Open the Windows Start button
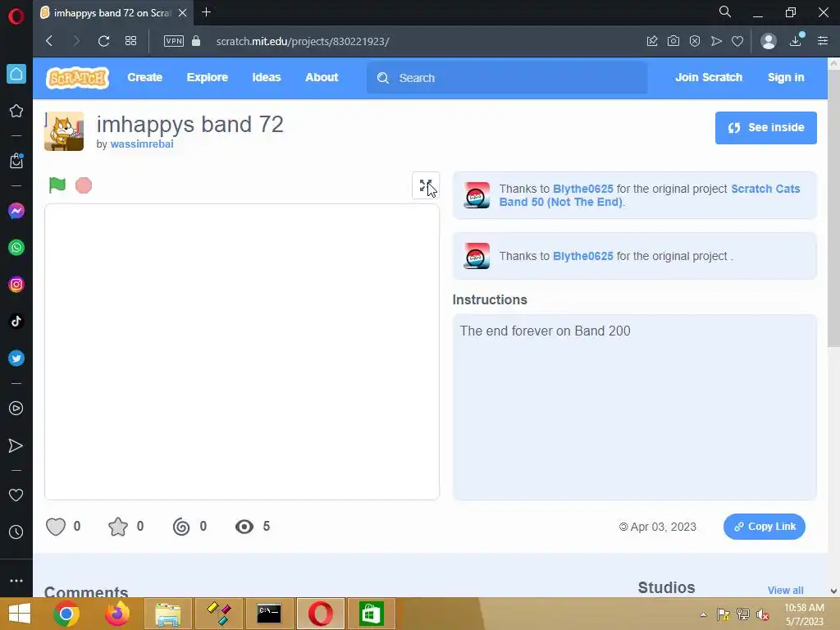 click(20, 614)
